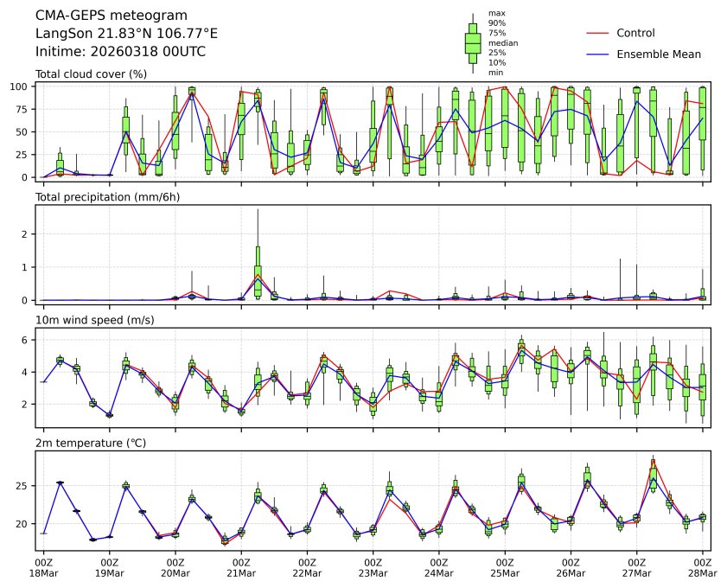The image size is (727, 588).
Task: Select the 00Z 28Mar time axis label
Action: [x=702, y=566]
